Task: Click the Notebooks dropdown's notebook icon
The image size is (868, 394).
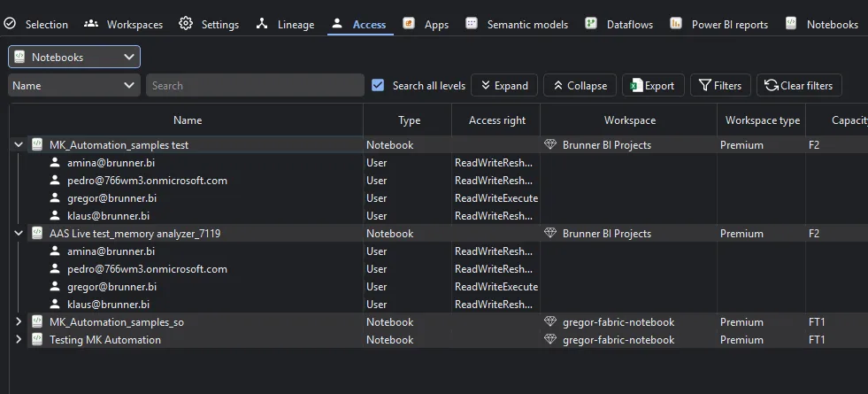Action: (20, 57)
